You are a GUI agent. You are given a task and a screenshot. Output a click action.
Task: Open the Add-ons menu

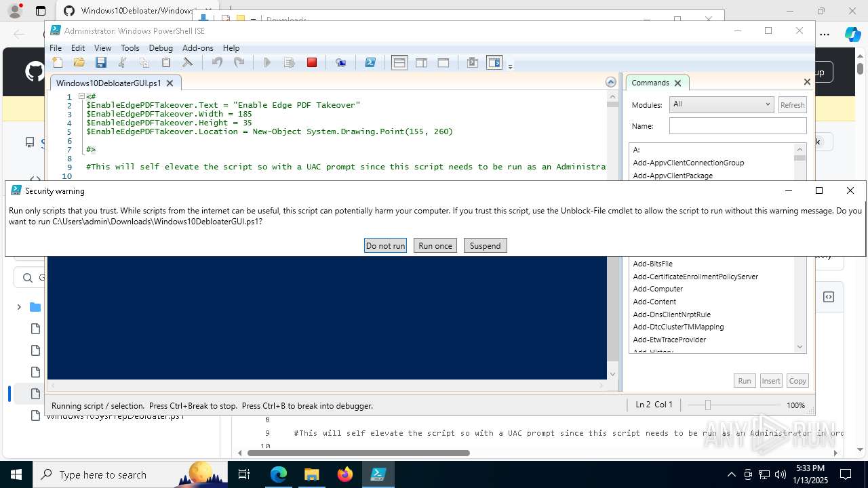198,47
